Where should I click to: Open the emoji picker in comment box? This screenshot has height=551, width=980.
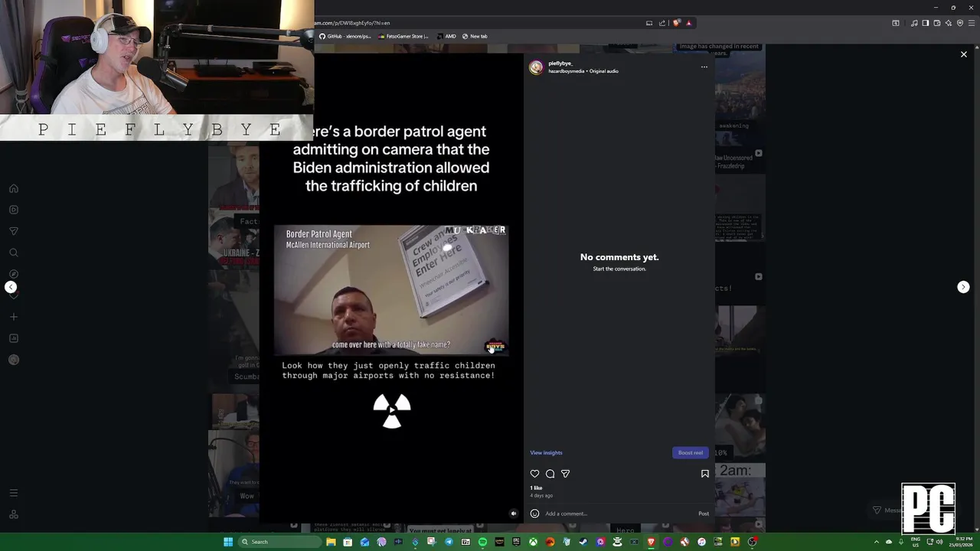pos(534,514)
